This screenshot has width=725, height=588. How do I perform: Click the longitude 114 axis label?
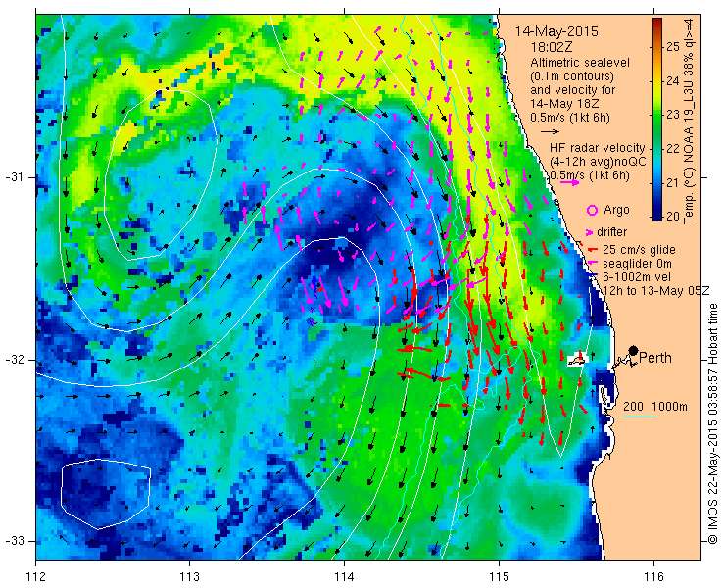[344, 577]
